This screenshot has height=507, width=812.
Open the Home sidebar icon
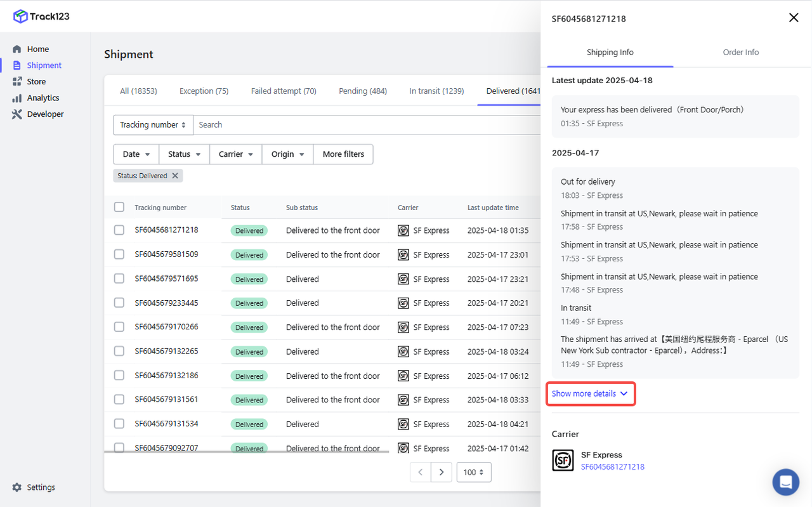(x=17, y=49)
